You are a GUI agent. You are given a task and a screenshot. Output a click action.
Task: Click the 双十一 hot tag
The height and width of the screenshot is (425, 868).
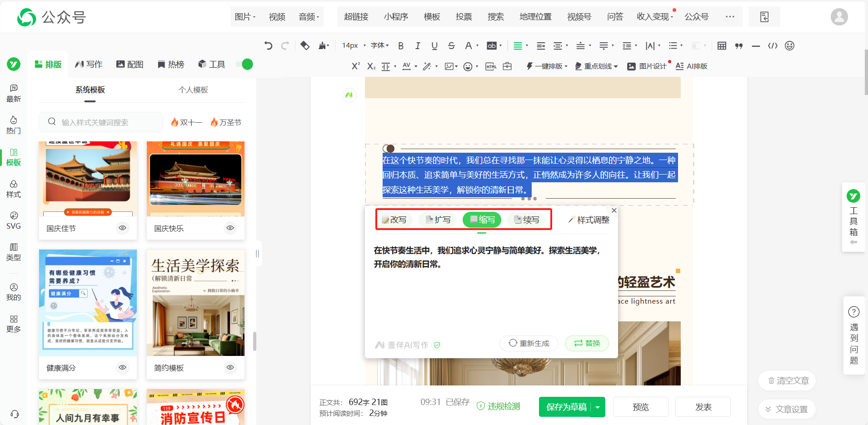[x=187, y=122]
